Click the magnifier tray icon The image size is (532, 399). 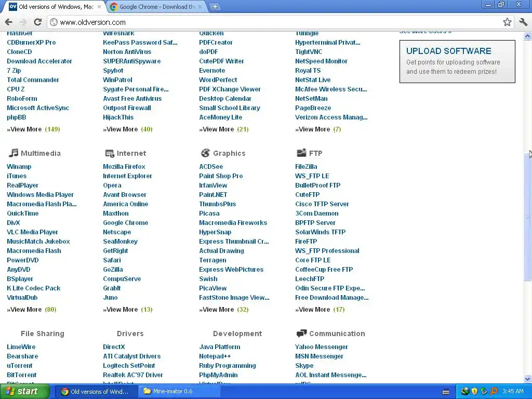pos(494,391)
